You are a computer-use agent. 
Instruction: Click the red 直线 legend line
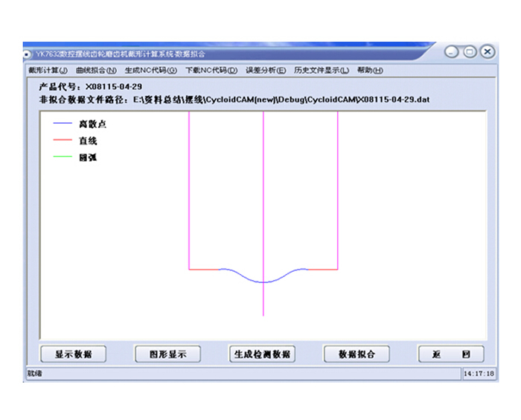(x=63, y=141)
